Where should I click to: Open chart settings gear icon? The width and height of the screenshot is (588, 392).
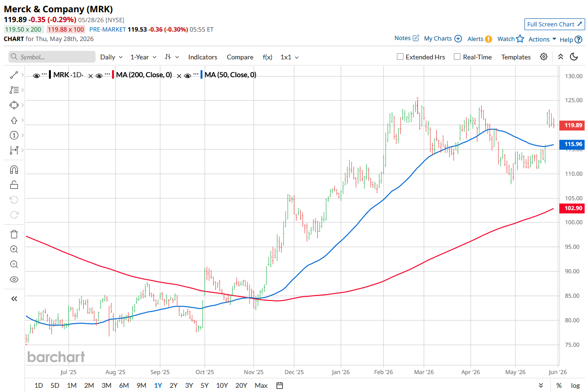(544, 57)
